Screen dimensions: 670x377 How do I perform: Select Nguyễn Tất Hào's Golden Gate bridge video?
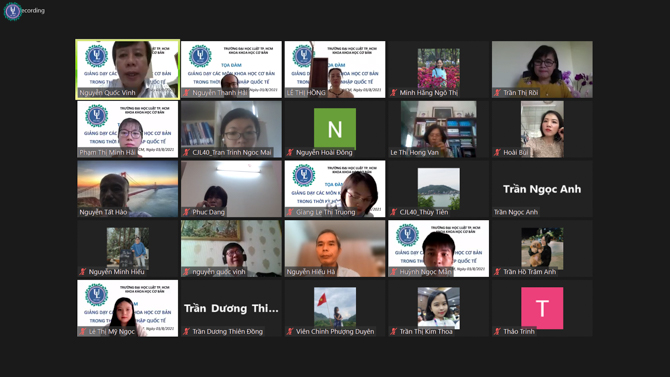pos(127,188)
